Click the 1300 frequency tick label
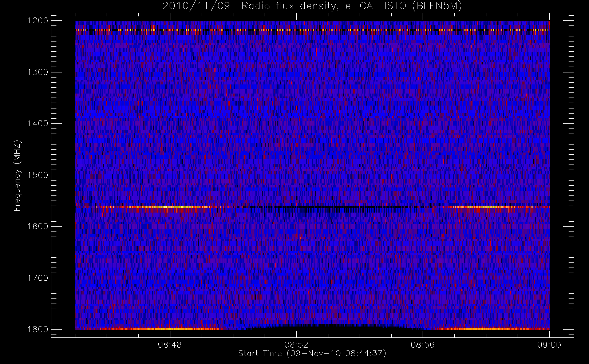This screenshot has width=589, height=364. coord(38,72)
